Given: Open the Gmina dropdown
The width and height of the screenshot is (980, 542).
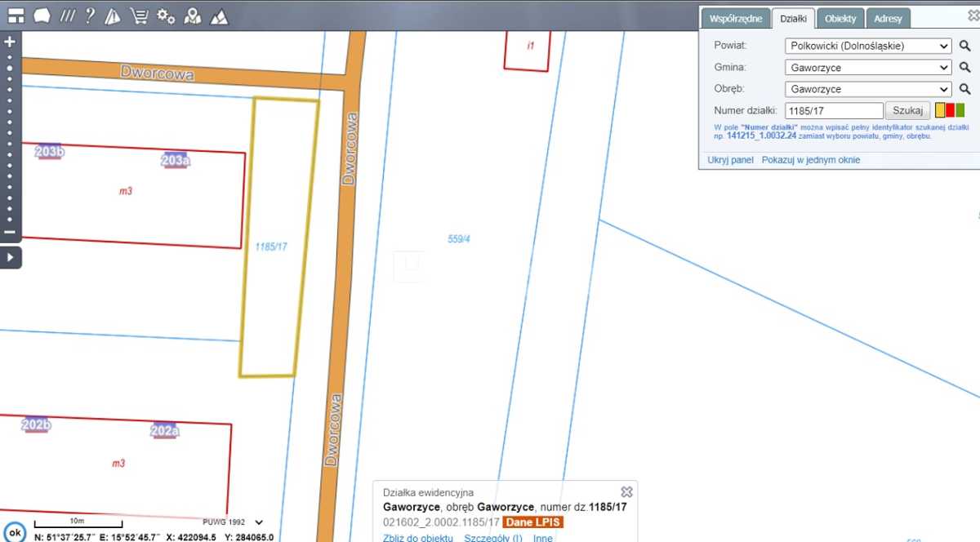Looking at the screenshot, I should click(867, 68).
